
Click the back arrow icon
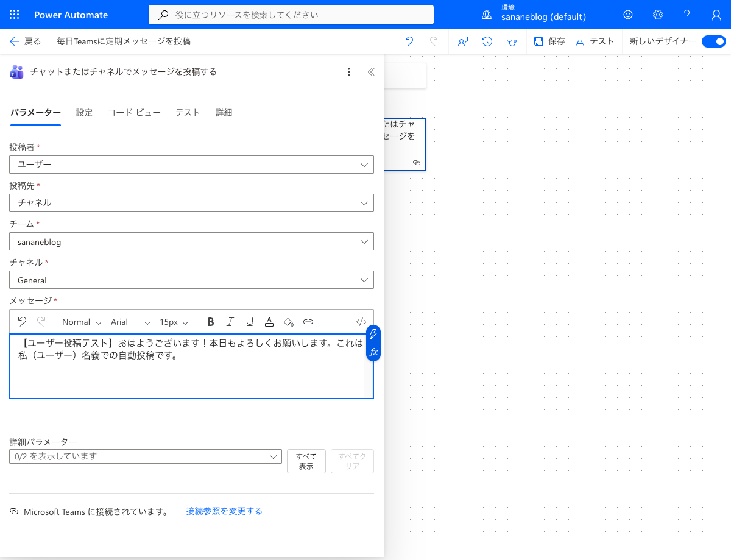point(15,41)
